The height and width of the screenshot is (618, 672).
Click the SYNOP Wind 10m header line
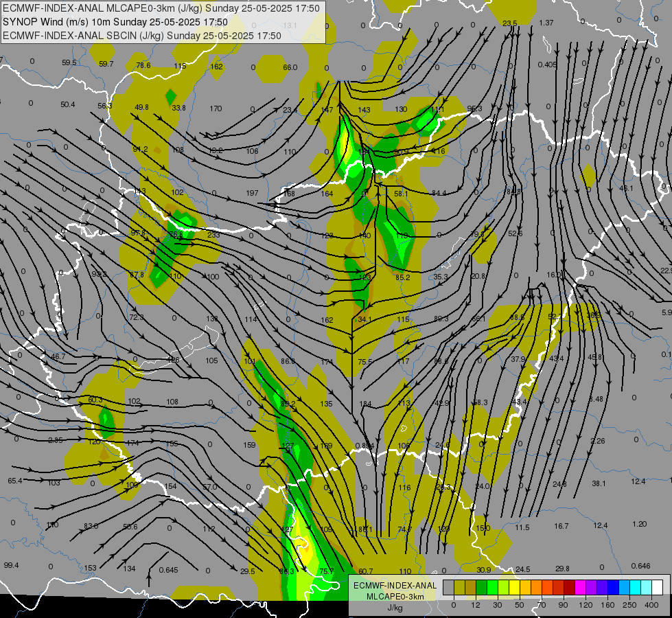pyautogui.click(x=115, y=22)
